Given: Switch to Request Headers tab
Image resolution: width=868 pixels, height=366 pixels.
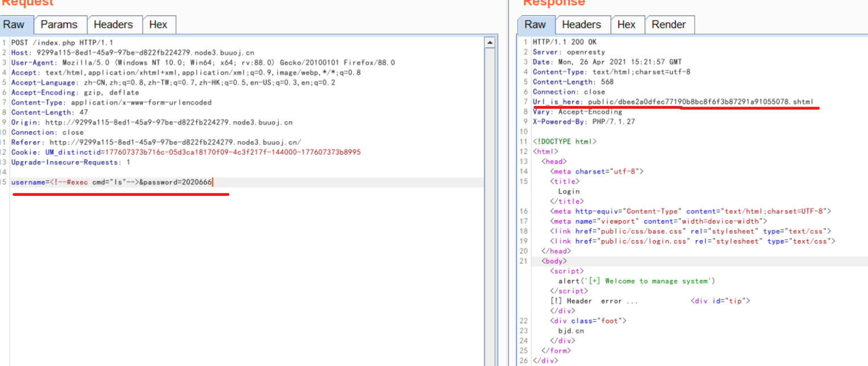Looking at the screenshot, I should 113,24.
